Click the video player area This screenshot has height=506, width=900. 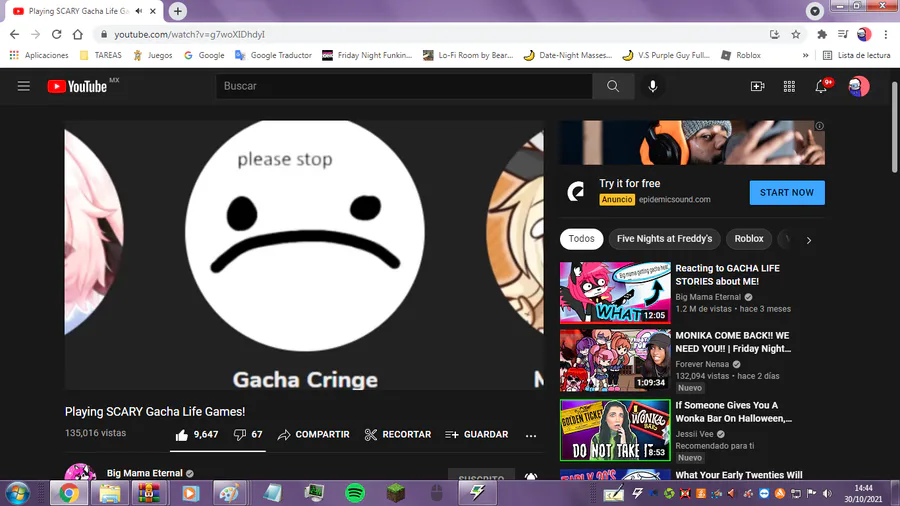click(304, 255)
